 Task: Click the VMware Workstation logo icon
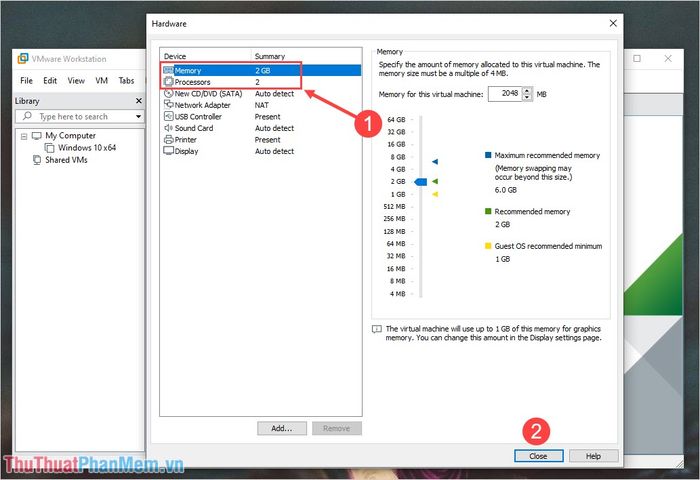[x=23, y=58]
